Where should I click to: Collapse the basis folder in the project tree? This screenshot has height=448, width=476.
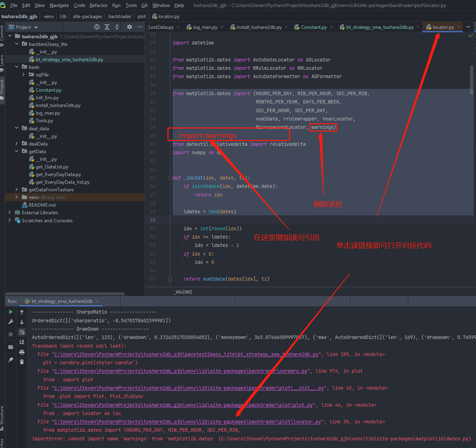tap(17, 67)
